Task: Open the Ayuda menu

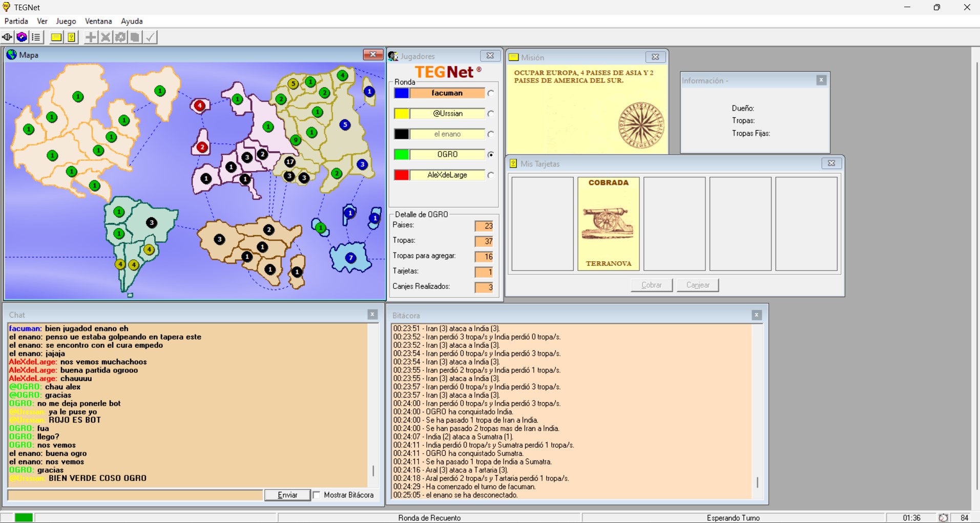Action: [x=132, y=21]
